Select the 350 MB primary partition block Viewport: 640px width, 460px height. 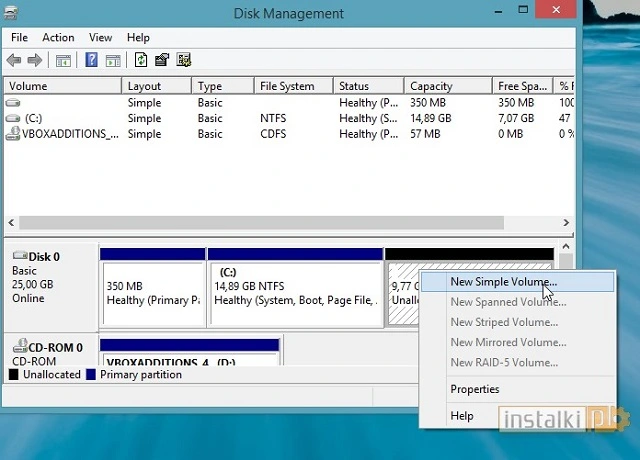click(x=152, y=293)
